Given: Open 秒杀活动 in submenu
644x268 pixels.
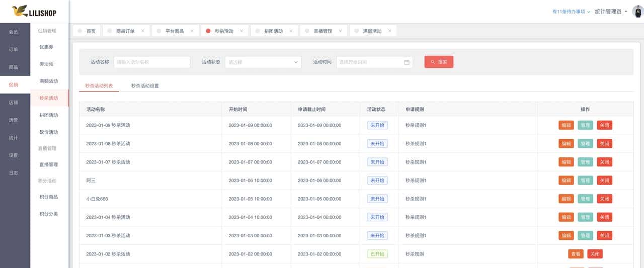Looking at the screenshot, I should 49,98.
